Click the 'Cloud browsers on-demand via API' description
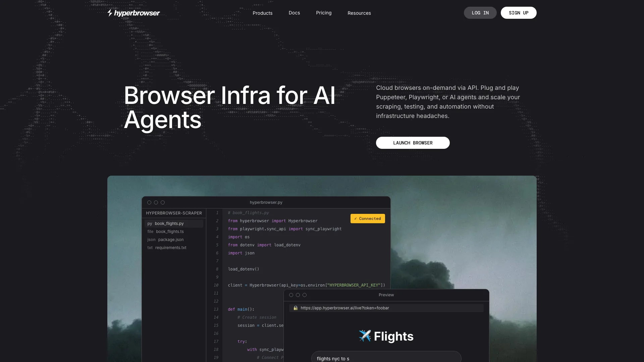 (448, 102)
